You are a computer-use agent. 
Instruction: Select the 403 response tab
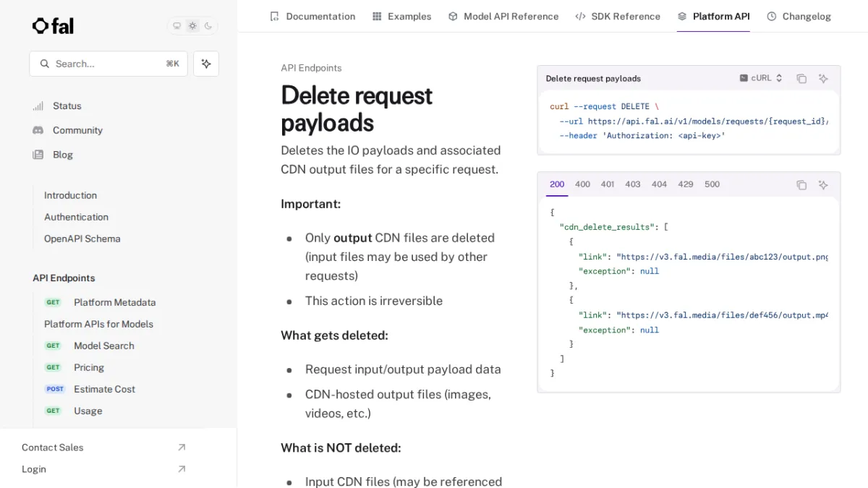point(633,184)
